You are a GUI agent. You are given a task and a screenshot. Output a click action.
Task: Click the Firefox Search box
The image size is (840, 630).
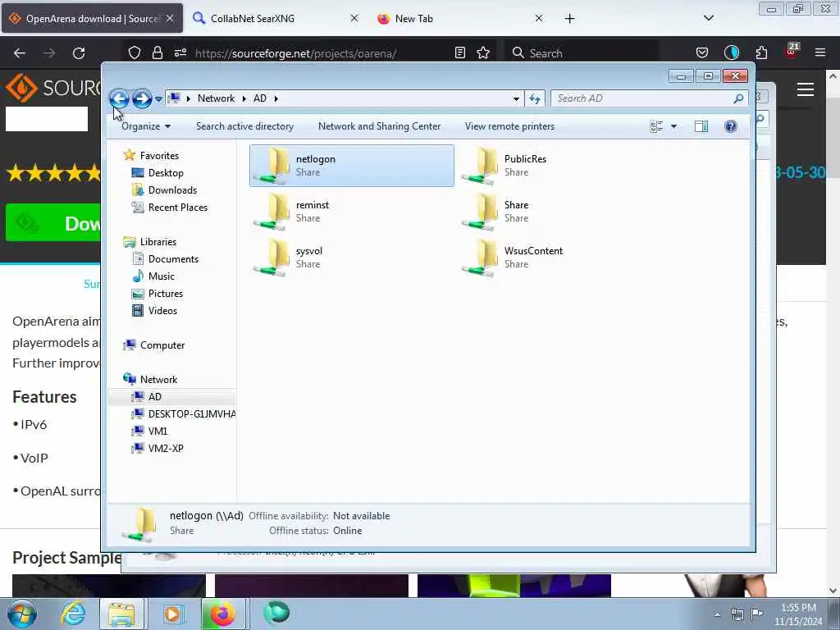tap(583, 53)
